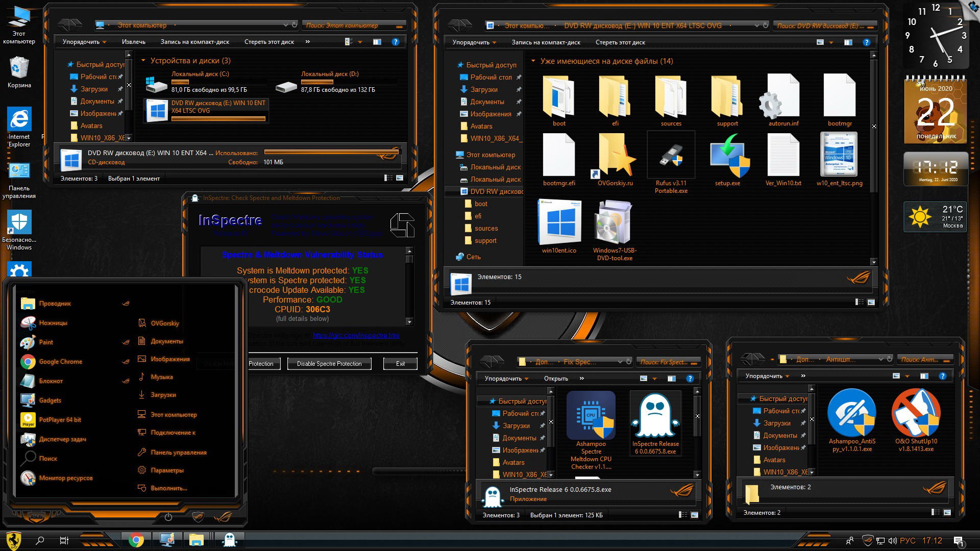Open taskbar search magnifier
The width and height of the screenshot is (980, 551).
point(40,540)
